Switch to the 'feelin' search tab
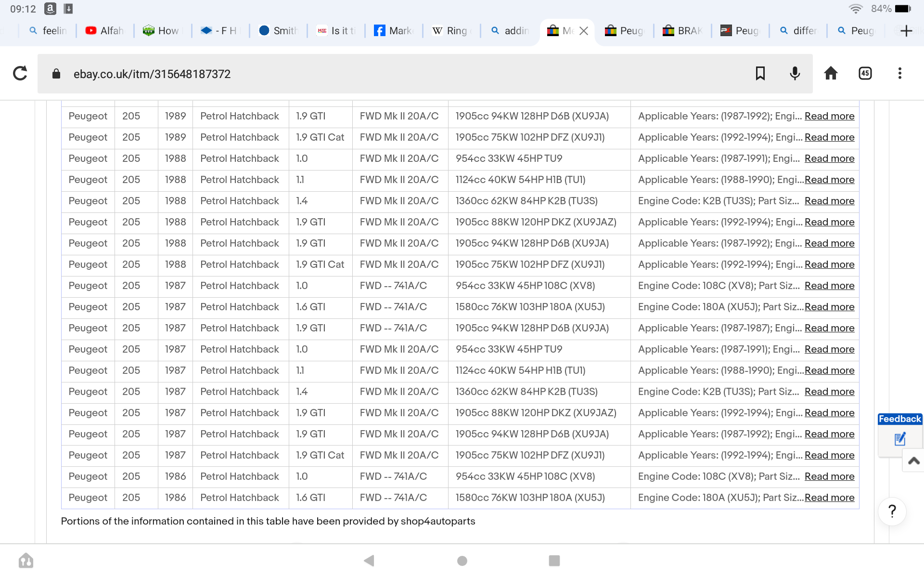Screen dimensions: 924x578 [x=47, y=31]
